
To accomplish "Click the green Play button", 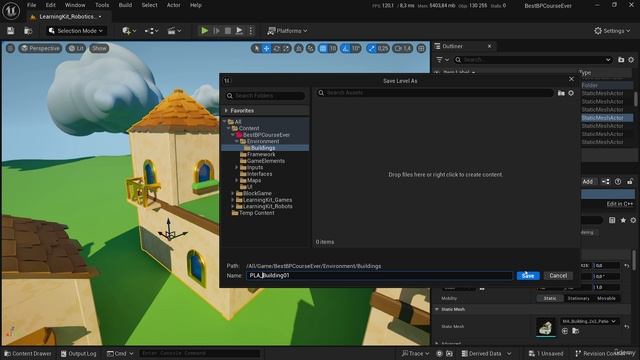I will coord(204,31).
